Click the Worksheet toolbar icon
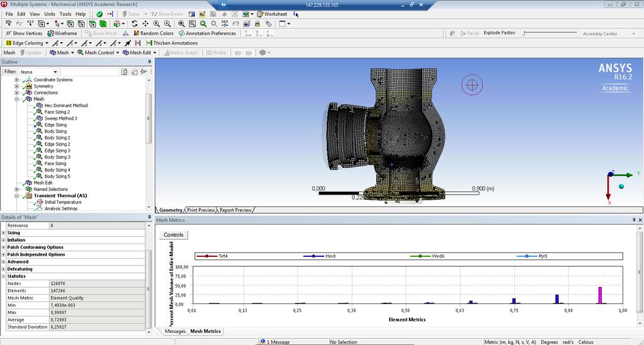 coord(260,14)
